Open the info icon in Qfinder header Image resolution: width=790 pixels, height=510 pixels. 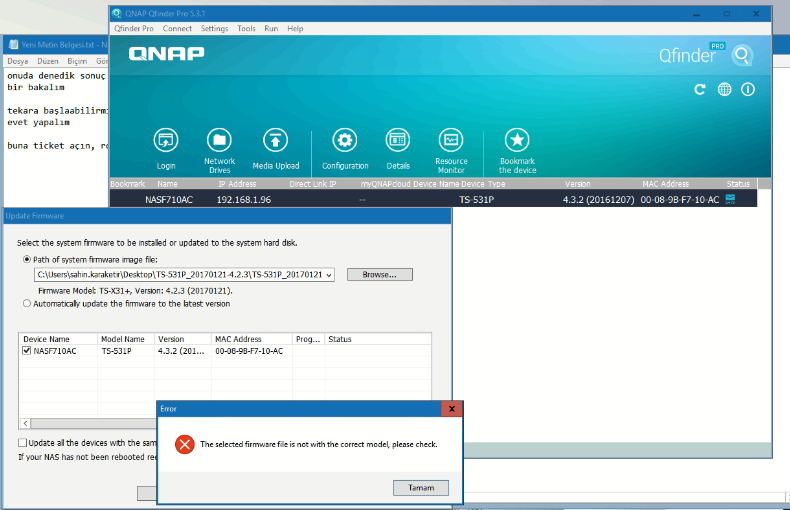(748, 90)
